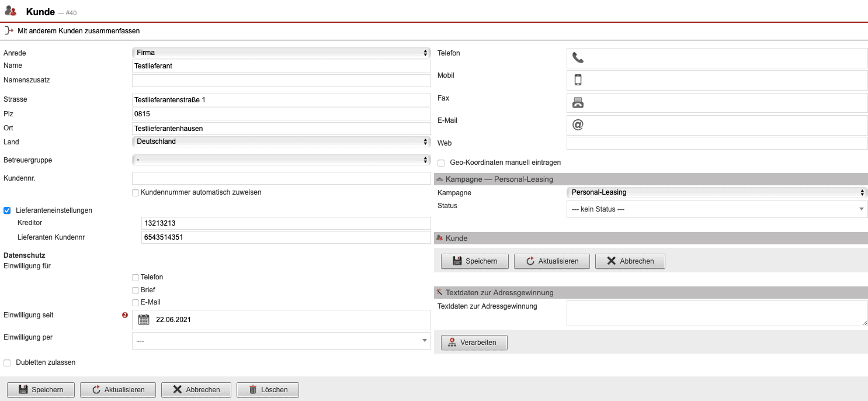Image resolution: width=868 pixels, height=401 pixels.
Task: Click the phone icon in Telefon field
Action: coord(578,58)
